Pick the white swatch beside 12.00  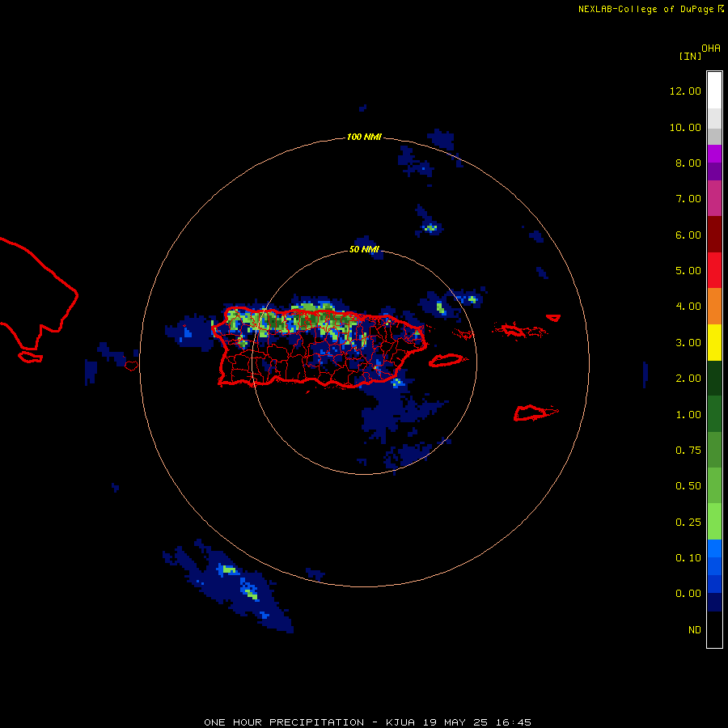coord(714,90)
